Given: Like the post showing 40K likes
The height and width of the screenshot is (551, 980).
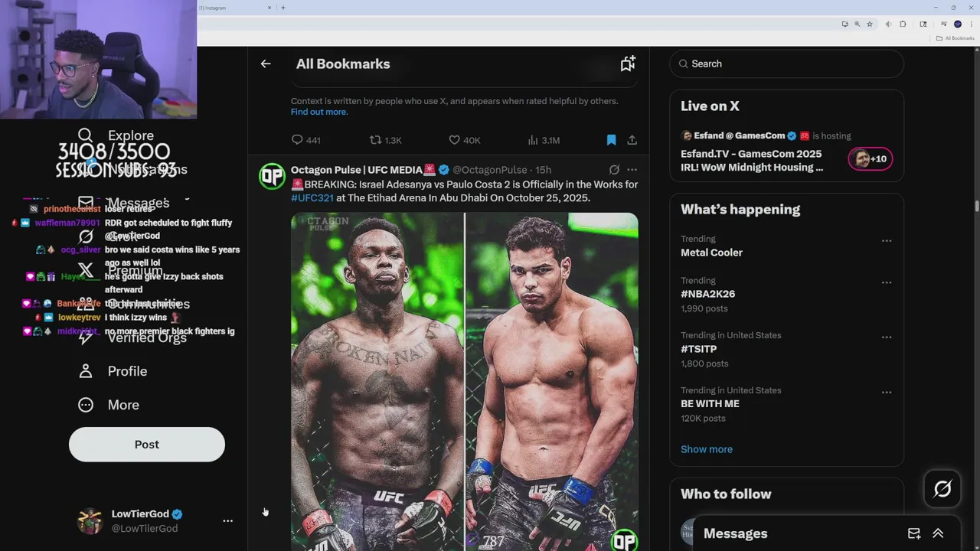Looking at the screenshot, I should tap(464, 140).
